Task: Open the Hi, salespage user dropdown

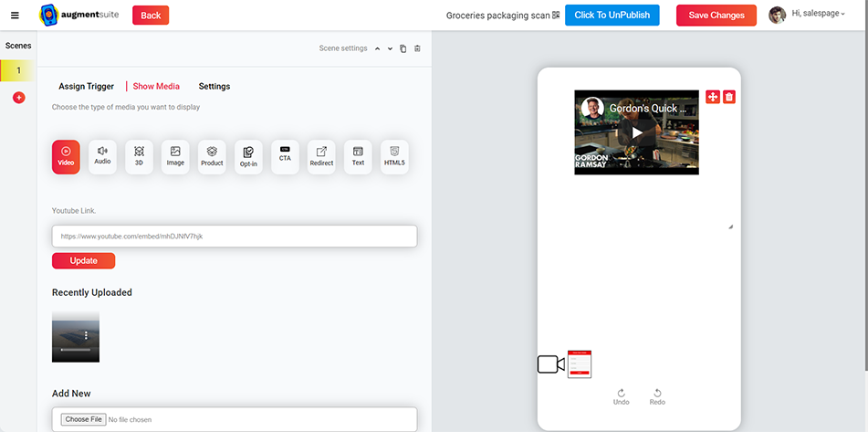Action: [x=818, y=14]
